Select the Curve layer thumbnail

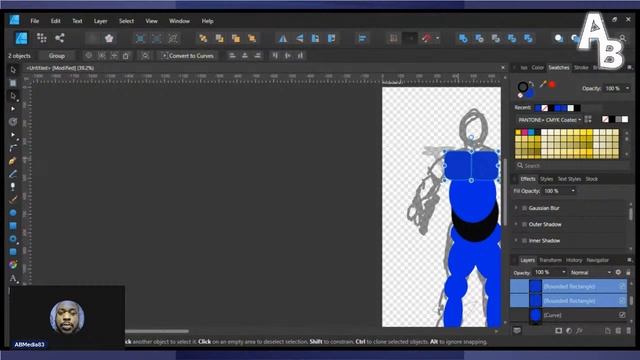pos(536,315)
